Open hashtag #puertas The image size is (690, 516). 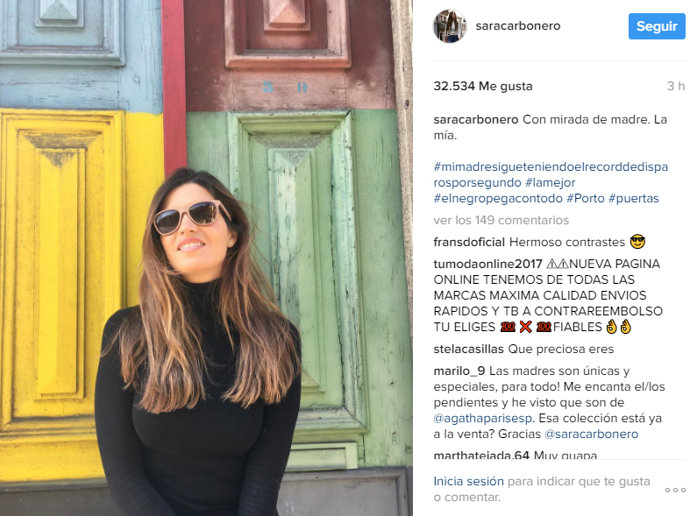click(634, 198)
